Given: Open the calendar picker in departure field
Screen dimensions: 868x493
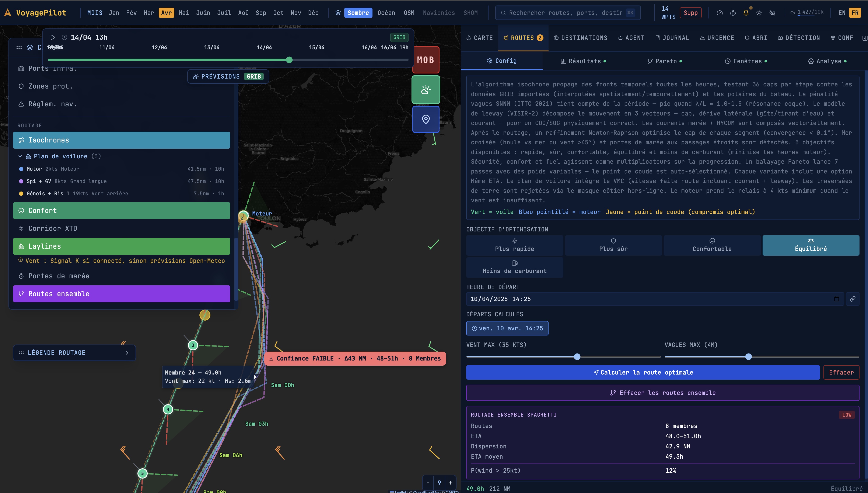Looking at the screenshot, I should (837, 299).
